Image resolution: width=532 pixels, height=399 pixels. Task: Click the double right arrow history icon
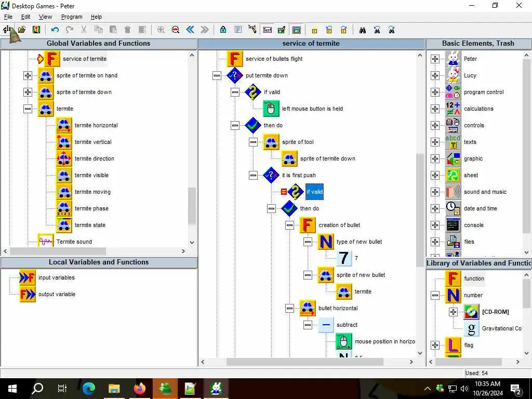click(205, 30)
